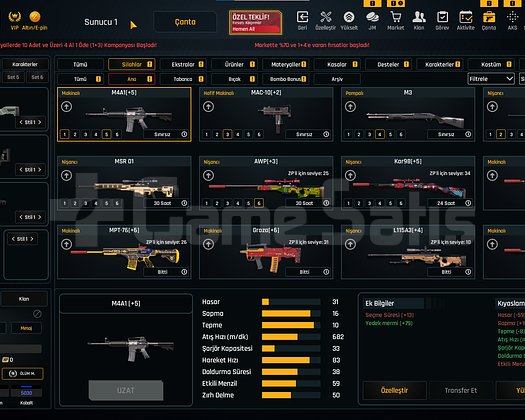Click the VIP laurel icon
The height and width of the screenshot is (420, 525).
point(14,17)
